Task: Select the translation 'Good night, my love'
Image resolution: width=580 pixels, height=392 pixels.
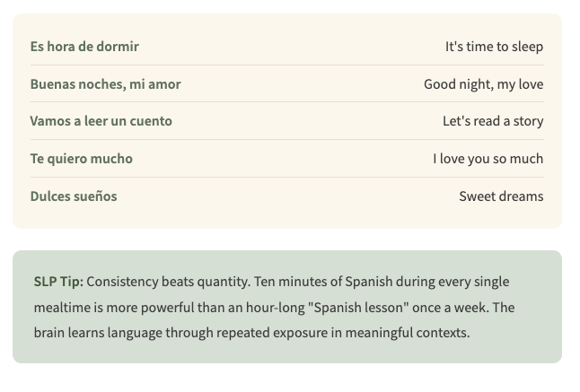Action: (483, 84)
